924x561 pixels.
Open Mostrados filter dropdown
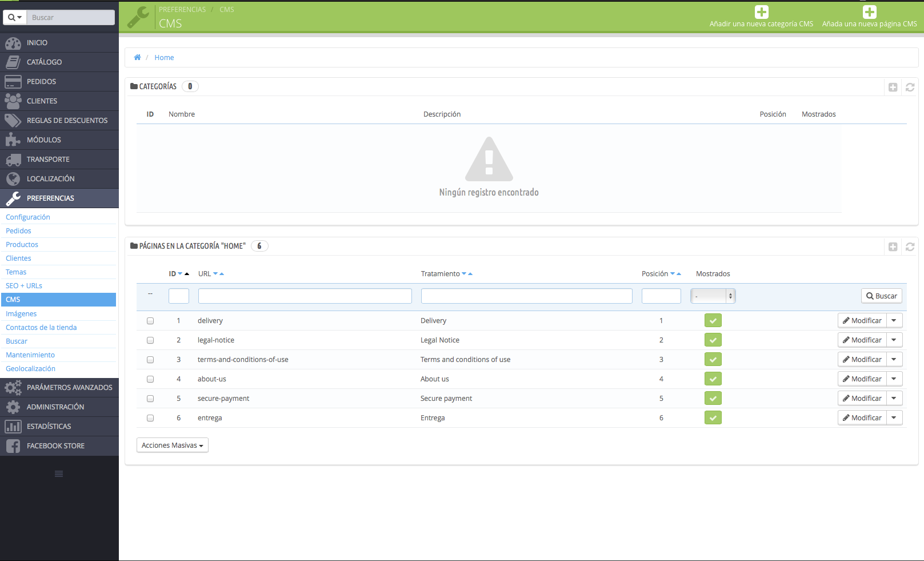click(713, 296)
